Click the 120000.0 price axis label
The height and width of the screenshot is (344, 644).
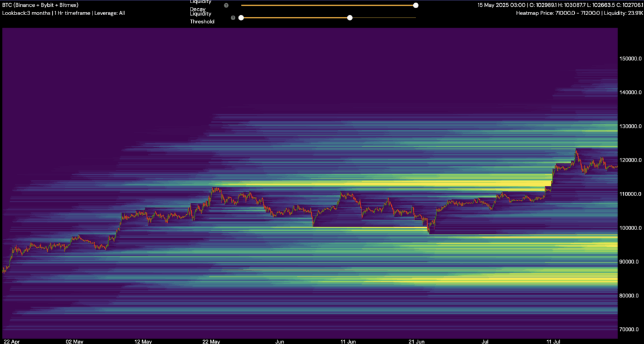[630, 160]
